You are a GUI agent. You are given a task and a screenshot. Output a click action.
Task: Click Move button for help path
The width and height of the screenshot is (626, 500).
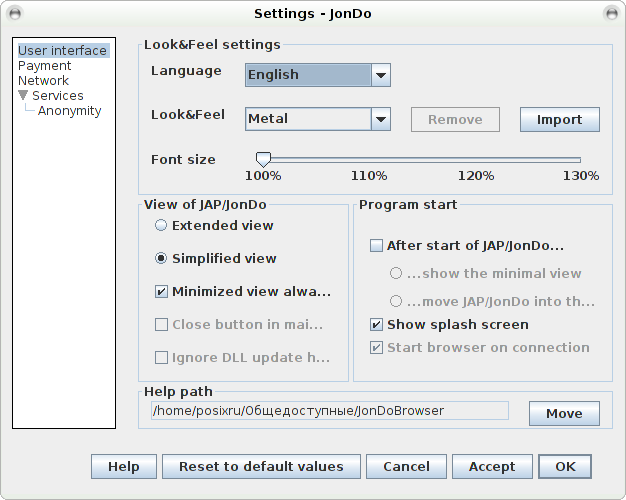pos(564,413)
